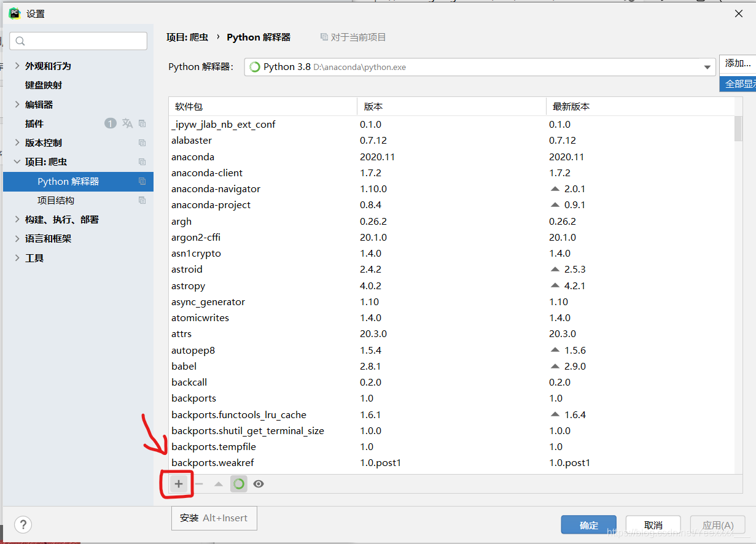The image size is (756, 544).
Task: Sort by the 最新版本 column header
Action: coord(640,106)
